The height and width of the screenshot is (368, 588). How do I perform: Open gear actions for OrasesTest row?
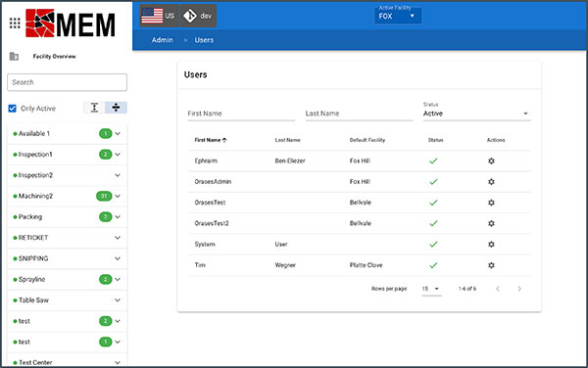click(491, 203)
